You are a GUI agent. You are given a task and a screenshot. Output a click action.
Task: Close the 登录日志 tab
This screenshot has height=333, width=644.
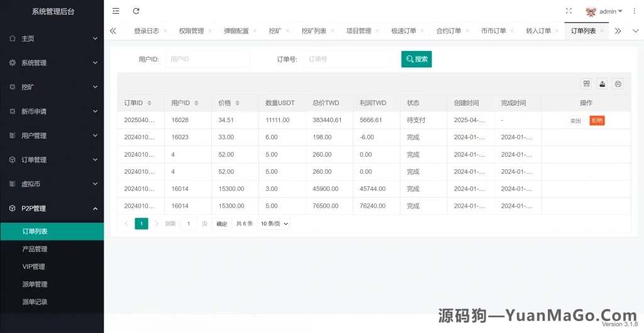point(165,31)
